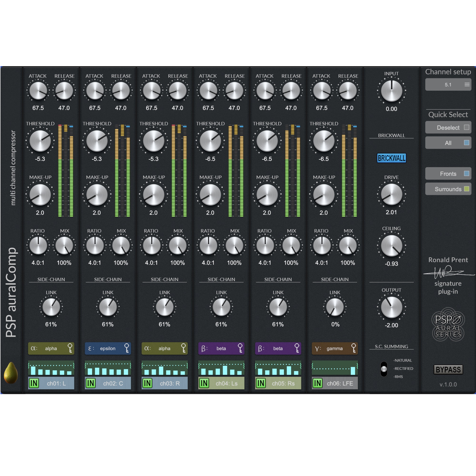Click the golden pear logo icon
Screen dimensions: 476x476
point(11,372)
